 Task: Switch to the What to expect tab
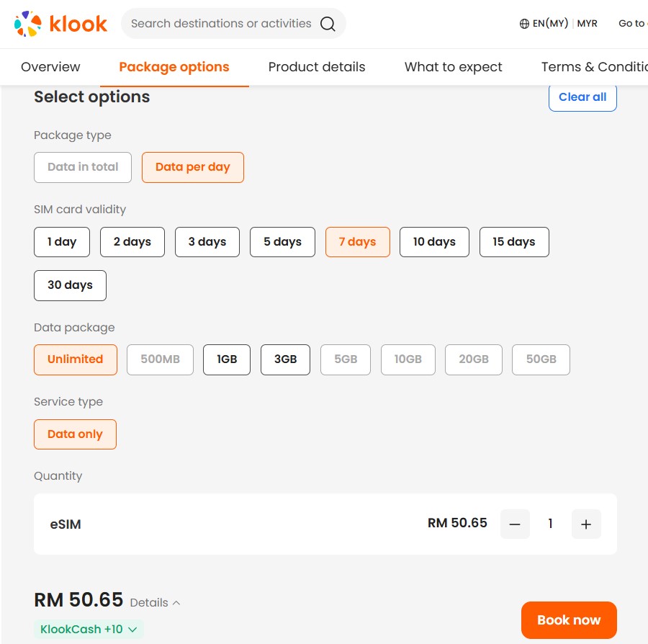pyautogui.click(x=452, y=66)
